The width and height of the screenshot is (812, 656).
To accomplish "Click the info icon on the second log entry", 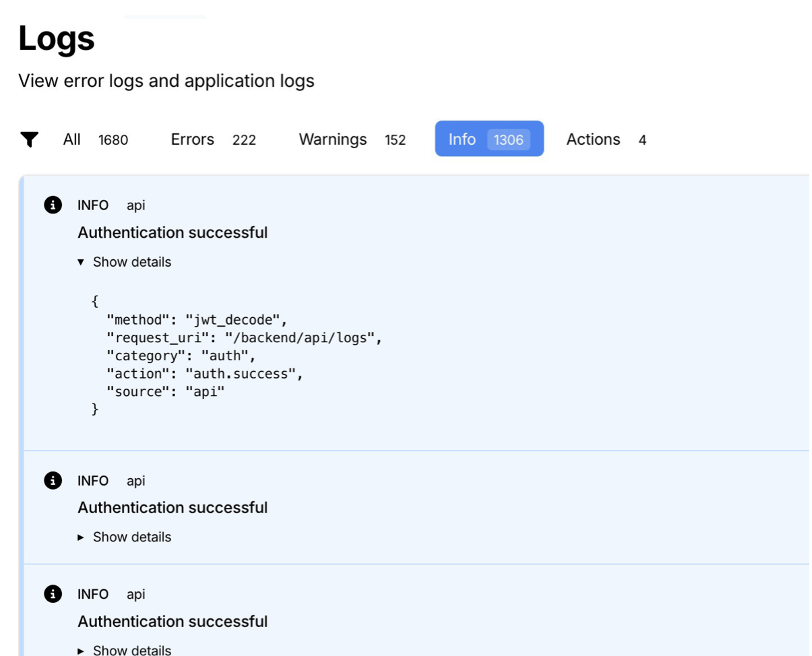I will [53, 481].
